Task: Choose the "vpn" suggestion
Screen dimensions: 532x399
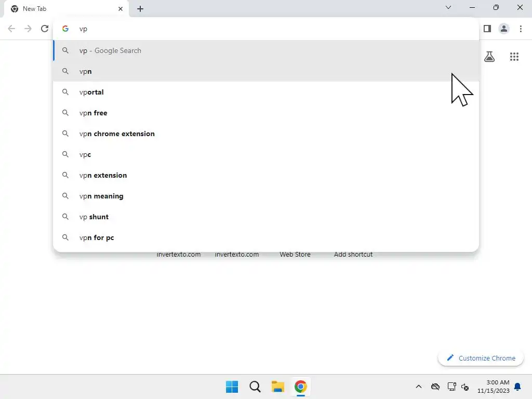Action: pos(266,71)
